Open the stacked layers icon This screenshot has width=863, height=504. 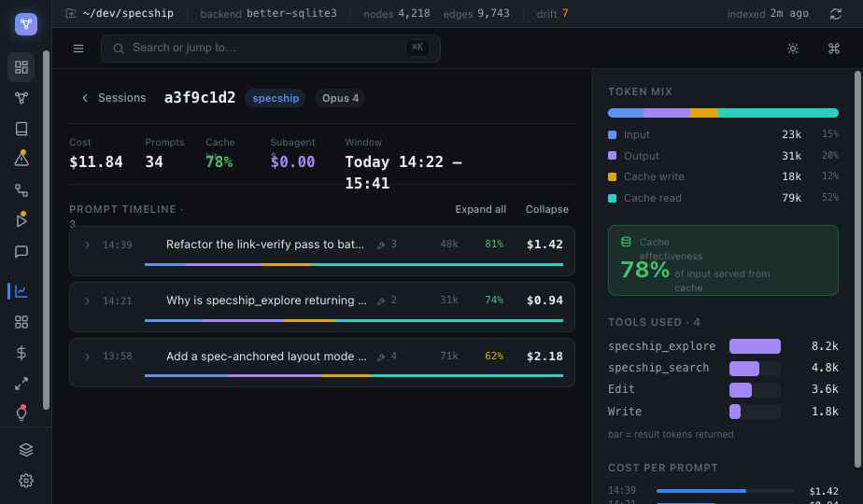click(x=26, y=450)
